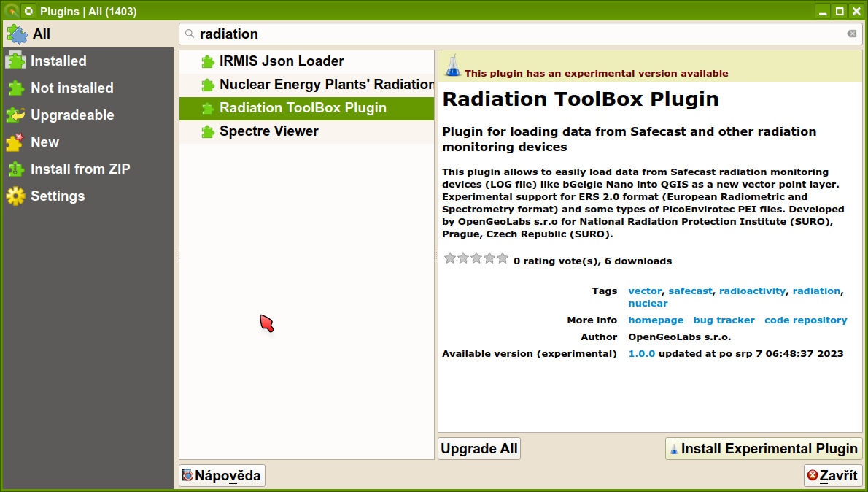Click the Radiation ToolBox Plugin heading
This screenshot has width=868, height=492.
pos(581,99)
